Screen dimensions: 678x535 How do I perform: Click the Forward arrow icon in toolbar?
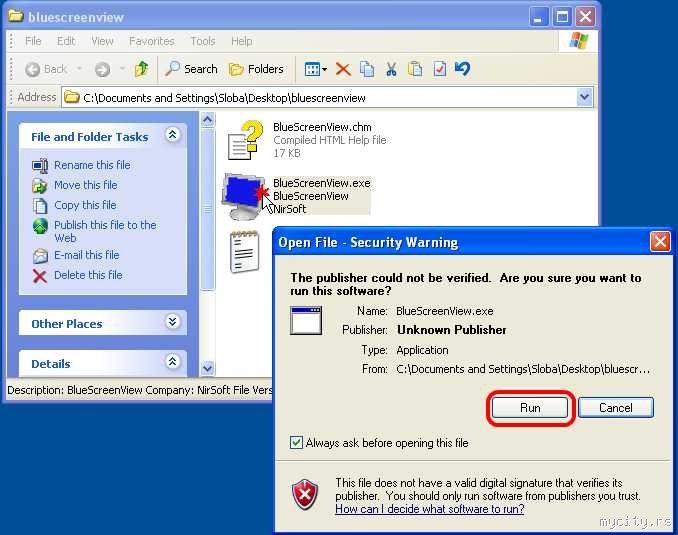pos(102,69)
